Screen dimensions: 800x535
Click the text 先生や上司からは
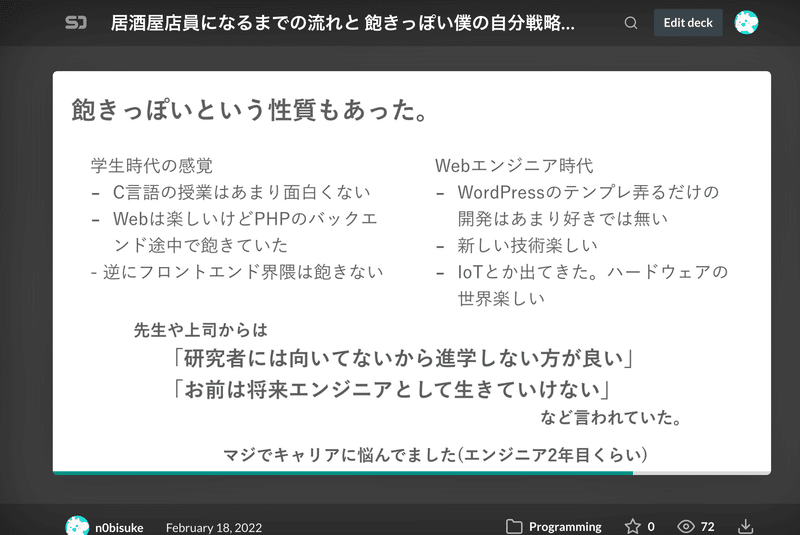point(201,330)
